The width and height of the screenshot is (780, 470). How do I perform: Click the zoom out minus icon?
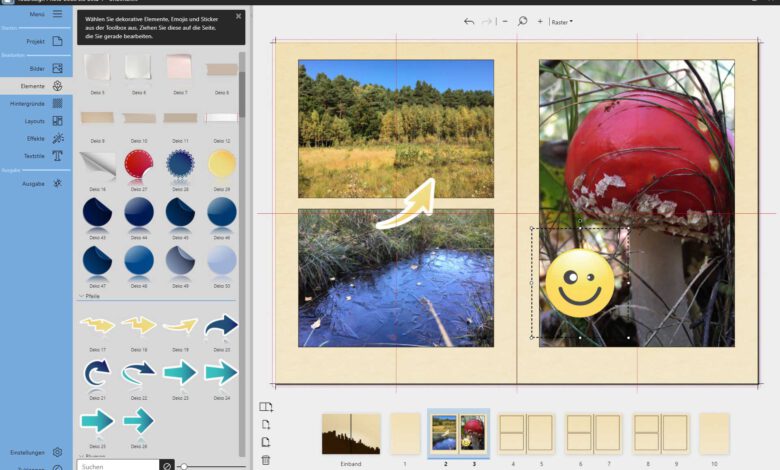click(505, 21)
